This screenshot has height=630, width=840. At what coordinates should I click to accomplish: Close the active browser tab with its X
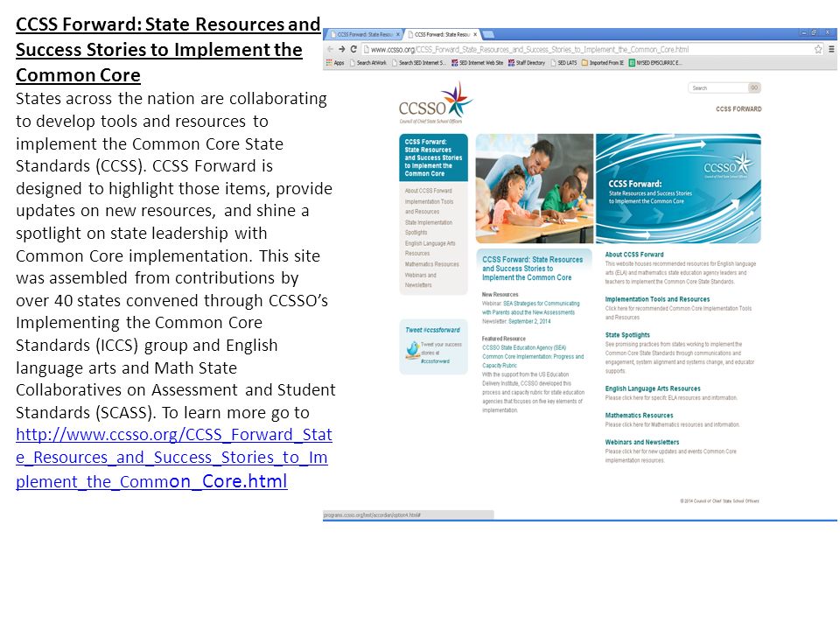coord(475,34)
